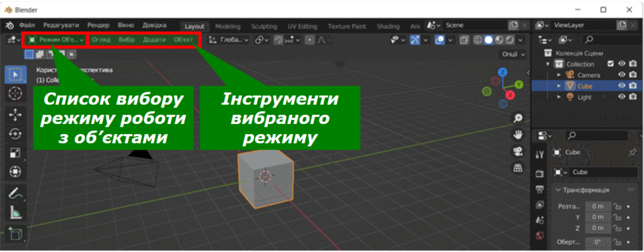
Task: Open the Edit menu labeled Редагувати
Action: (x=61, y=25)
